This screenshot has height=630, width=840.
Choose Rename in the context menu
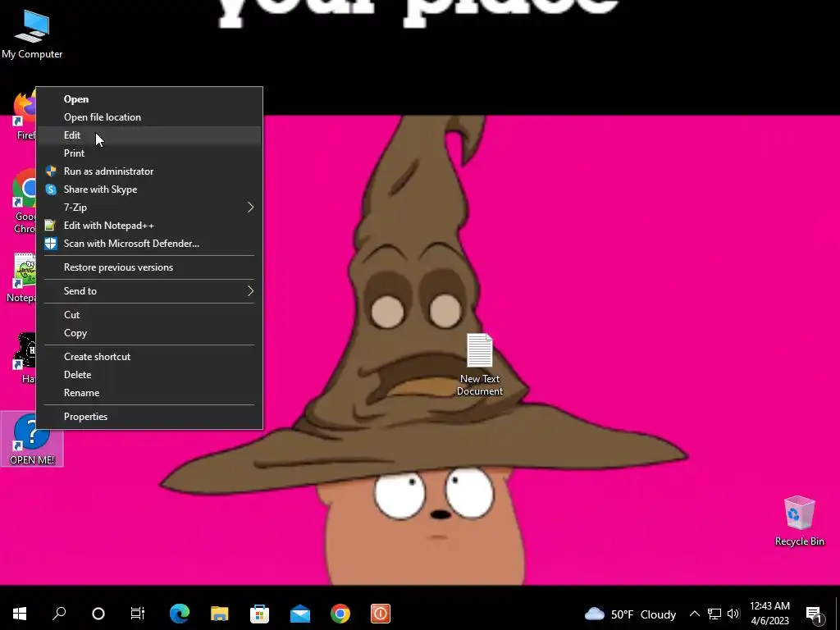pos(149,393)
